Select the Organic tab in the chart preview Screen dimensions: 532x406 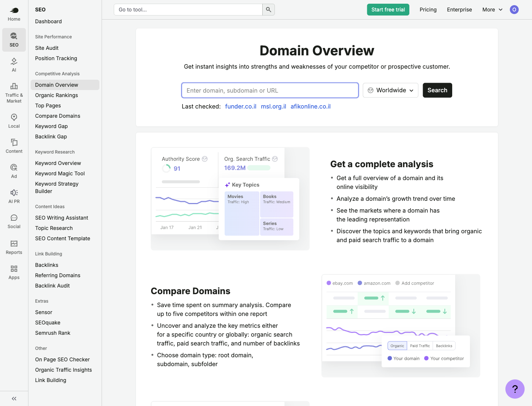click(397, 346)
